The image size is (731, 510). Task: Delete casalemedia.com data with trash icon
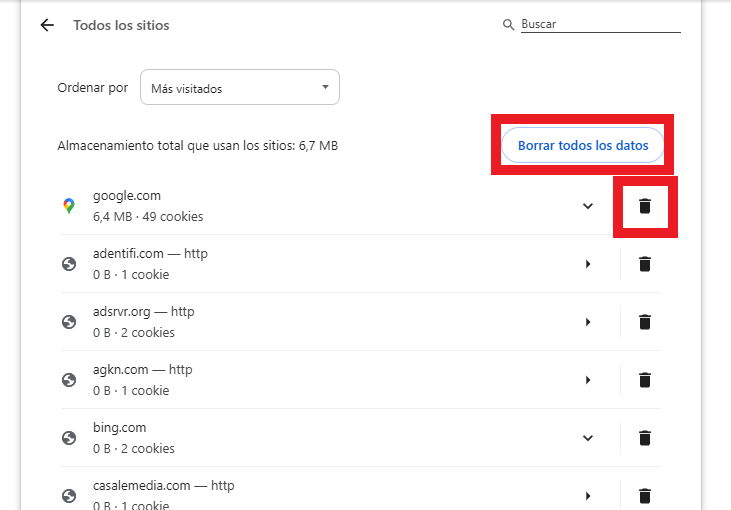(x=645, y=496)
